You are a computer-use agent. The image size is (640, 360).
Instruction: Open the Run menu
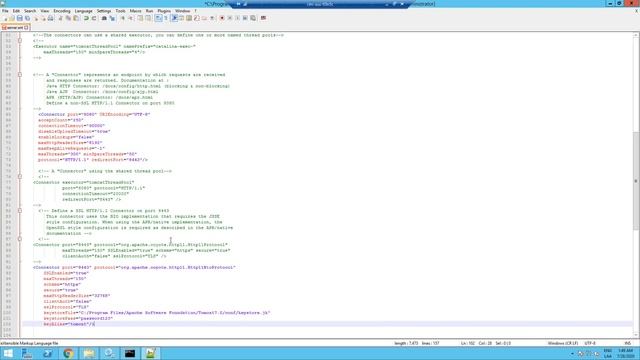[x=149, y=11]
